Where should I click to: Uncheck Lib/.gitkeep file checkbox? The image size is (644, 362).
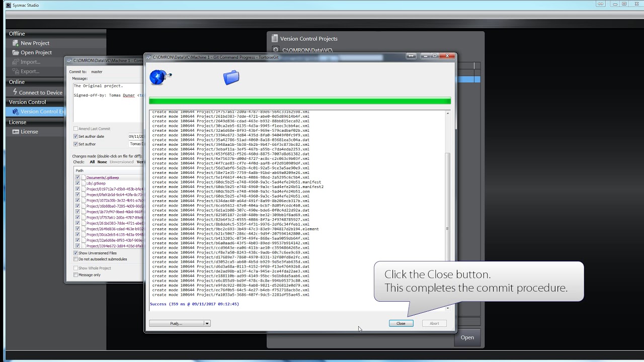click(x=77, y=184)
